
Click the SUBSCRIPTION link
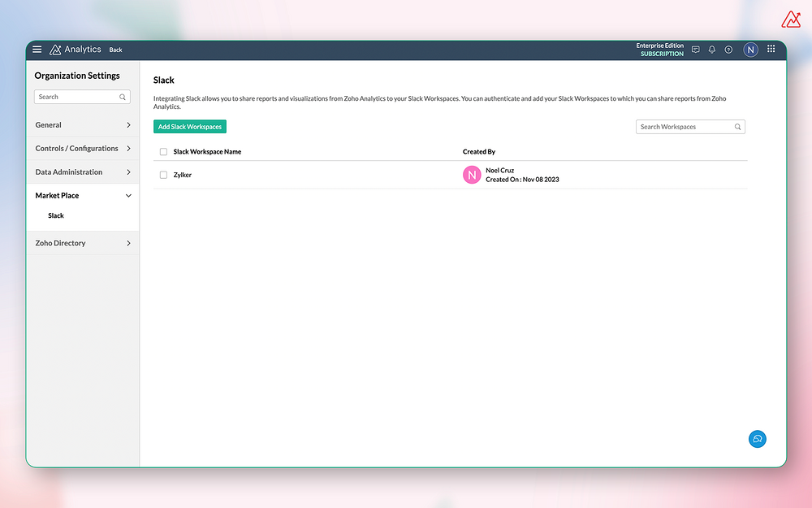(662, 54)
